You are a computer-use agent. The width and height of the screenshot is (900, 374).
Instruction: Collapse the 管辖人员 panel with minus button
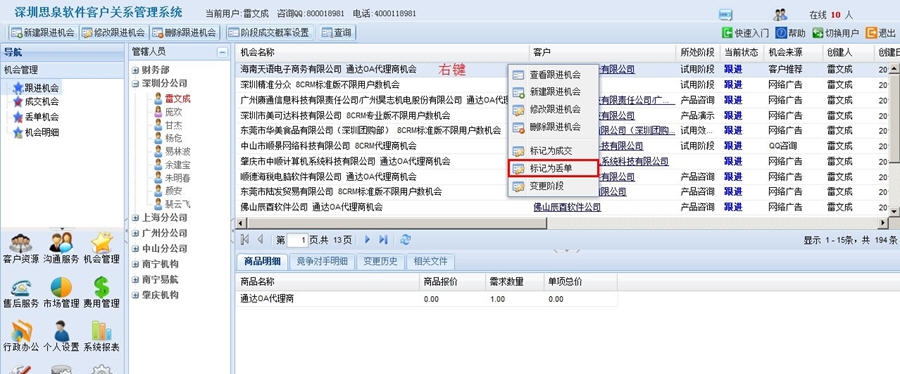tap(222, 52)
